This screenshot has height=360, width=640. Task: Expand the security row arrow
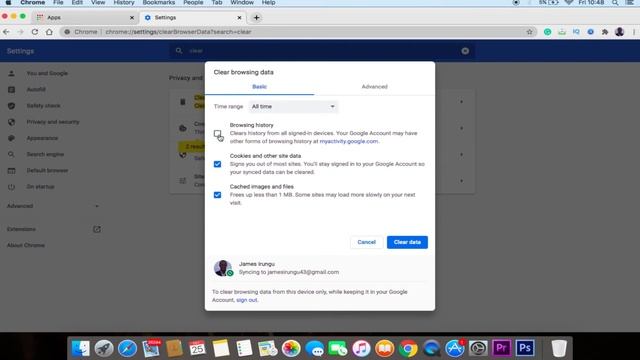click(461, 155)
